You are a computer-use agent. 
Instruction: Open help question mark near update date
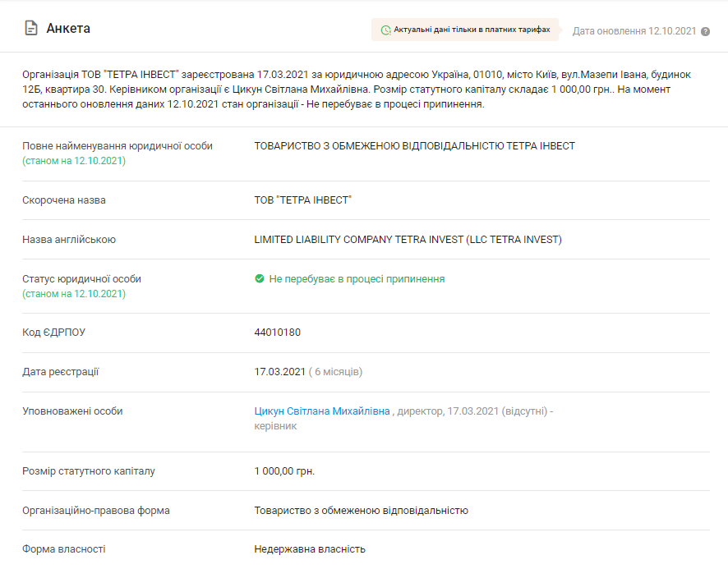[x=705, y=31]
